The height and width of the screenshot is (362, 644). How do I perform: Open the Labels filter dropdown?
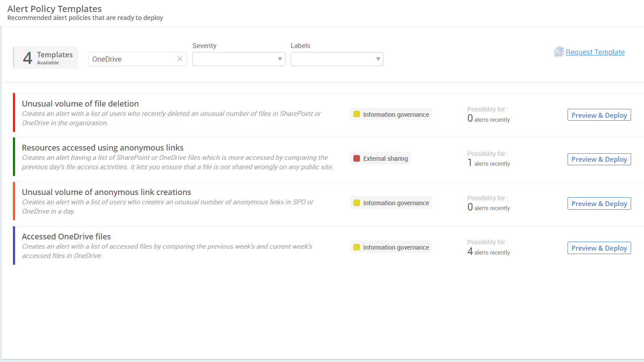coord(336,59)
